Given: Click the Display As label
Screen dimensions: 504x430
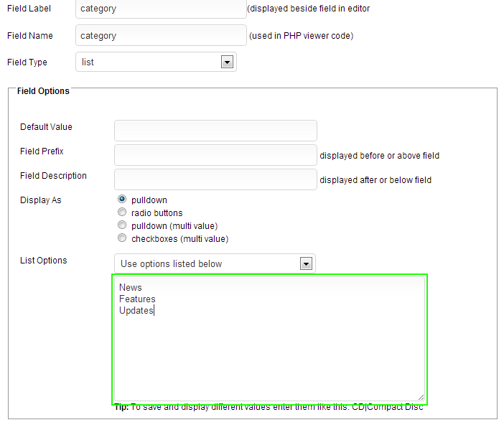Looking at the screenshot, I should tap(41, 200).
